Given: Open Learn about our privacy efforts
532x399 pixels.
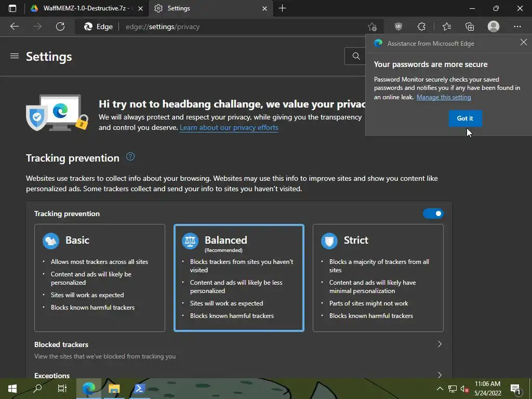Looking at the screenshot, I should point(229,128).
